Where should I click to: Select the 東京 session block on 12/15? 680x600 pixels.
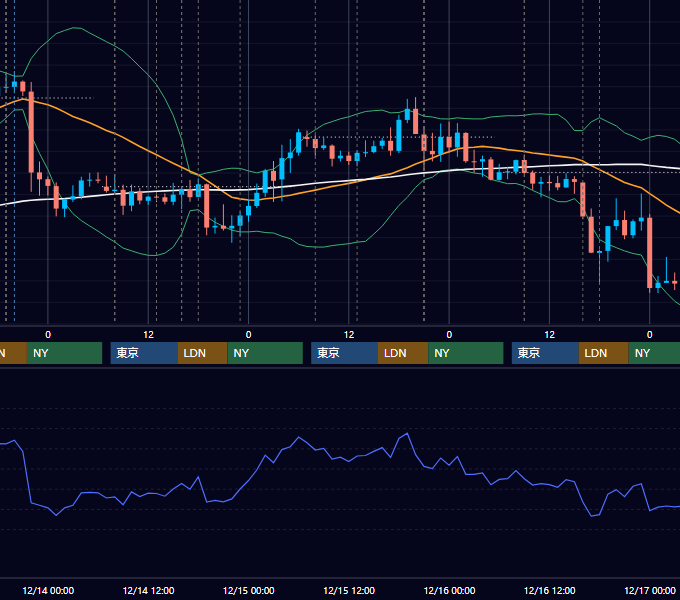344,353
